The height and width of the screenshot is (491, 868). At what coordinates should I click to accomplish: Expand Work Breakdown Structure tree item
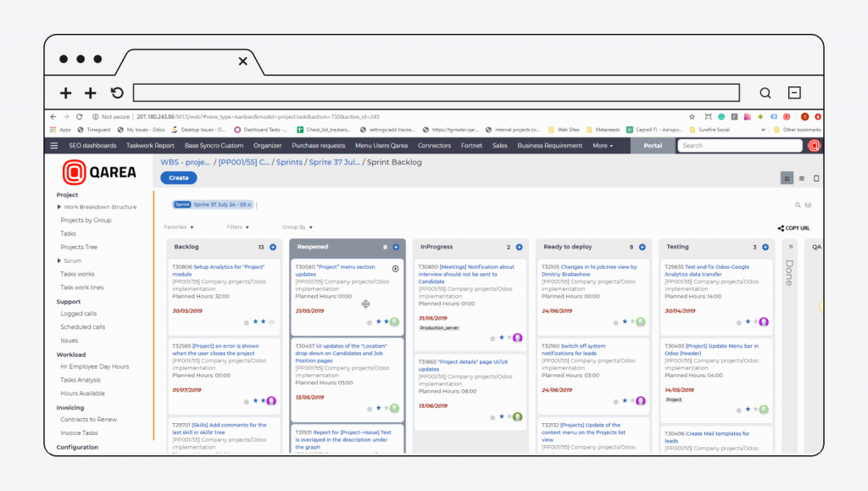click(x=59, y=207)
